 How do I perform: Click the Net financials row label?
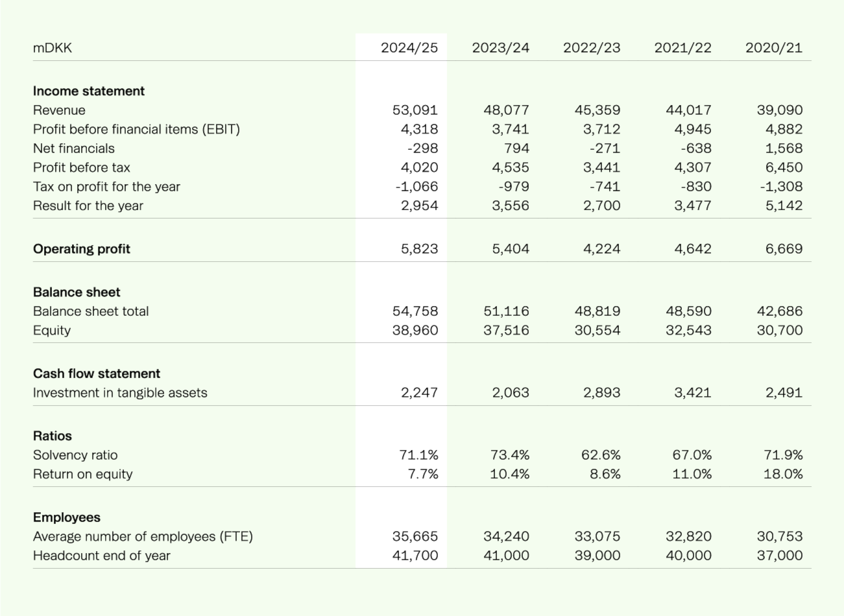(73, 148)
